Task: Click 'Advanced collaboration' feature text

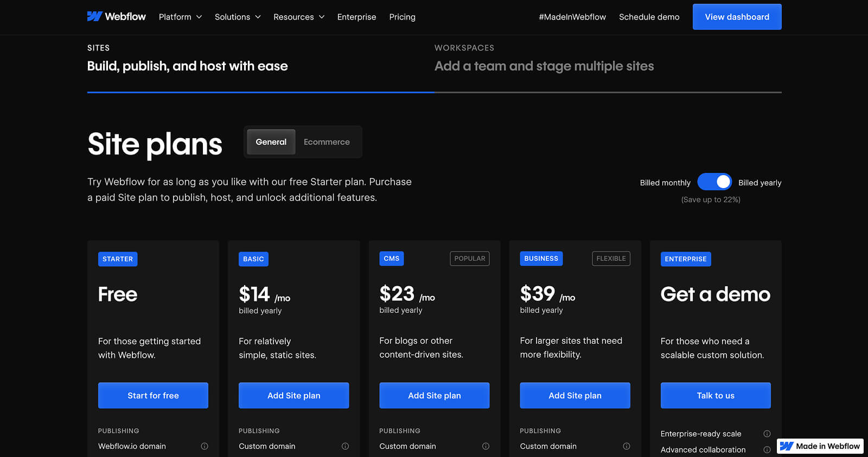Action: pos(703,449)
